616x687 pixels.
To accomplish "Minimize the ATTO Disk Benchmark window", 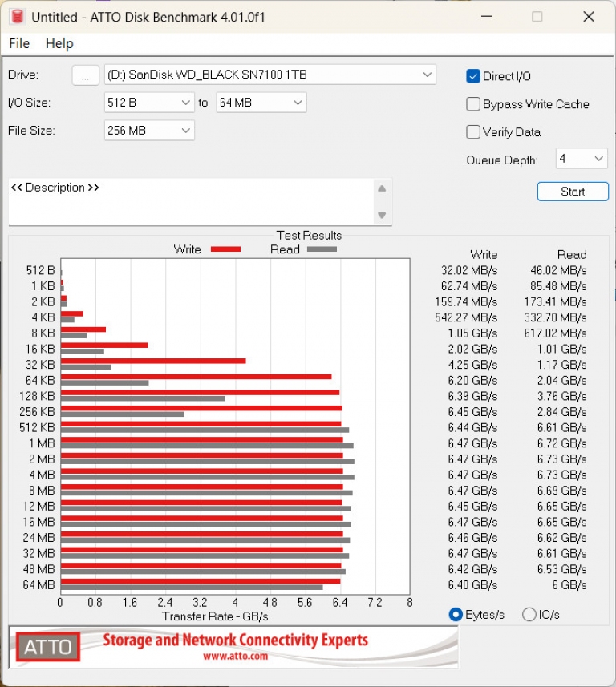I will coord(486,17).
